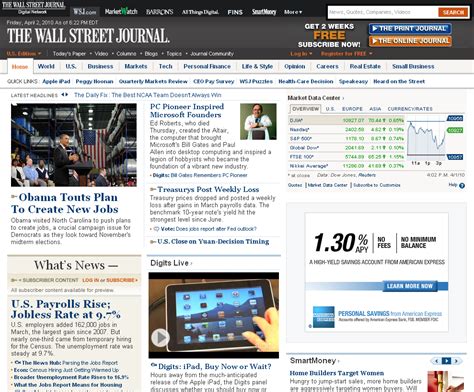Viewport: 474px width, 392px height.
Task: Click the Learn More Now ad button
Action: tap(410, 286)
